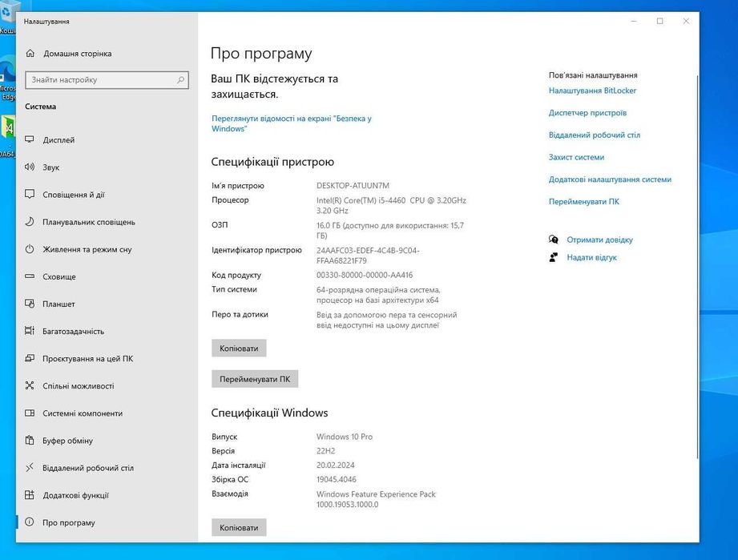Click the Power and sleep icon
This screenshot has height=560, width=738.
30,249
